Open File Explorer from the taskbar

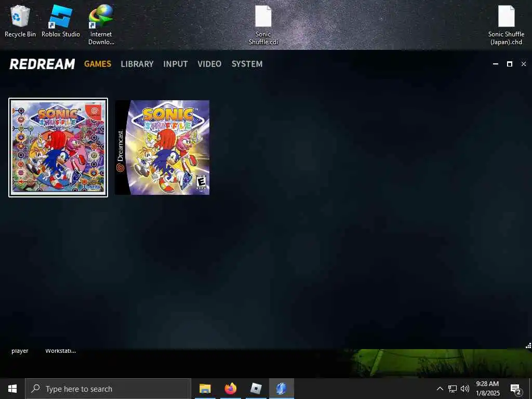click(205, 389)
